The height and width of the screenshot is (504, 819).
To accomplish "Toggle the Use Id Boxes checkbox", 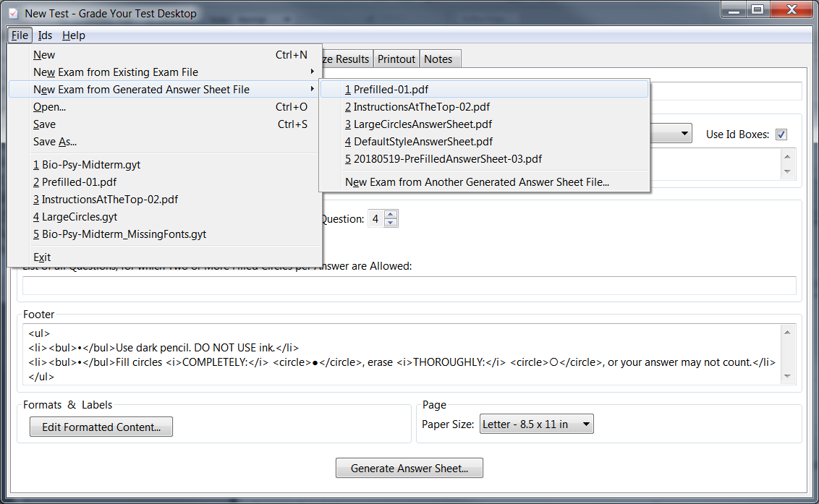I will [x=781, y=134].
